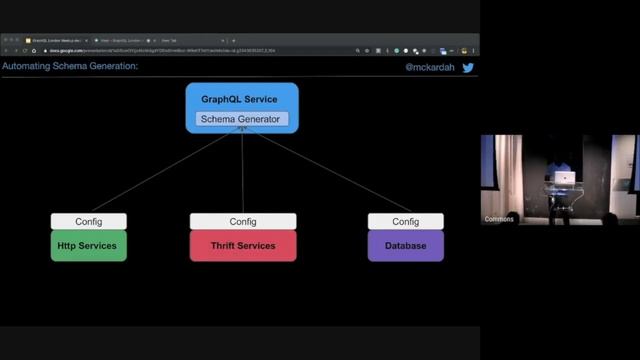The height and width of the screenshot is (360, 640).
Task: Click the browser reload icon
Action: [25, 51]
